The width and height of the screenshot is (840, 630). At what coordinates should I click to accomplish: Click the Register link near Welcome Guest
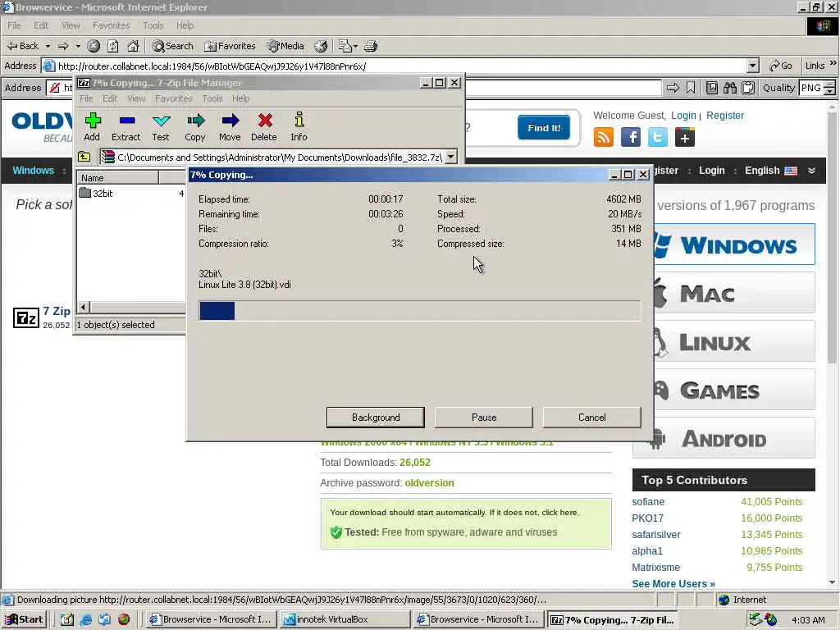pyautogui.click(x=725, y=116)
